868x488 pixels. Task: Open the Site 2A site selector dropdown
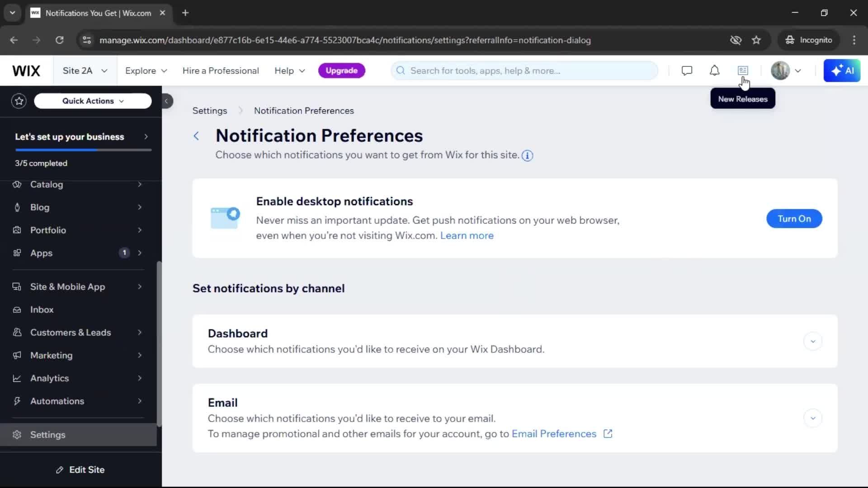(x=85, y=71)
